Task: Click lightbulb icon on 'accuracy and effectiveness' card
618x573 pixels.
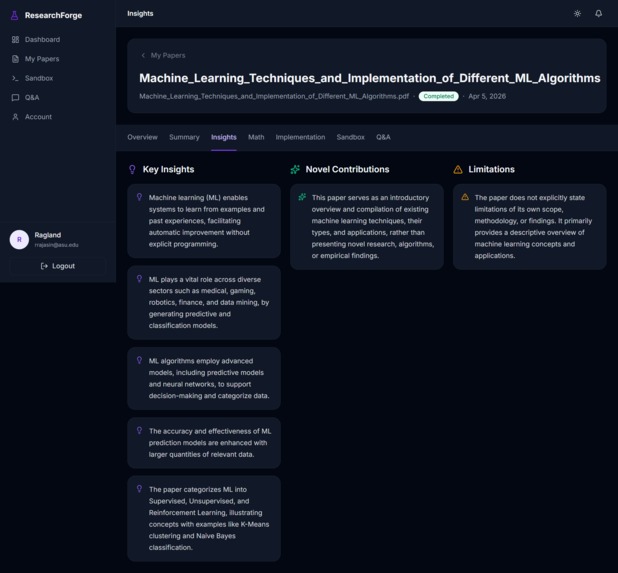Action: (x=139, y=430)
